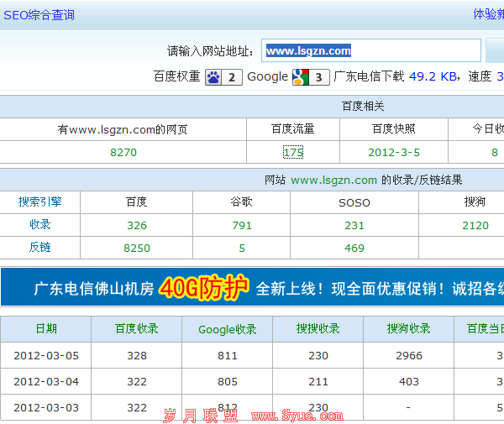Open the 体验新 link at top right
The width and height of the screenshot is (504, 424).
point(488,14)
